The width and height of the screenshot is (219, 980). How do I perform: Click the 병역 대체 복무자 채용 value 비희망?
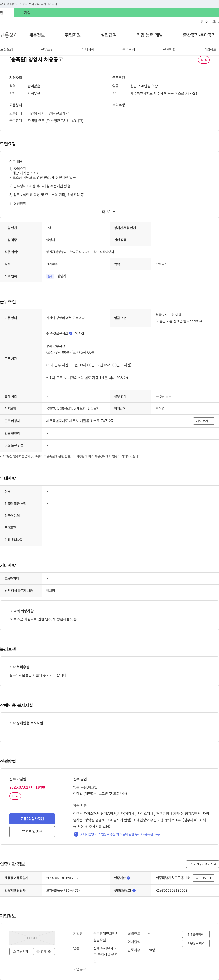click(51, 591)
